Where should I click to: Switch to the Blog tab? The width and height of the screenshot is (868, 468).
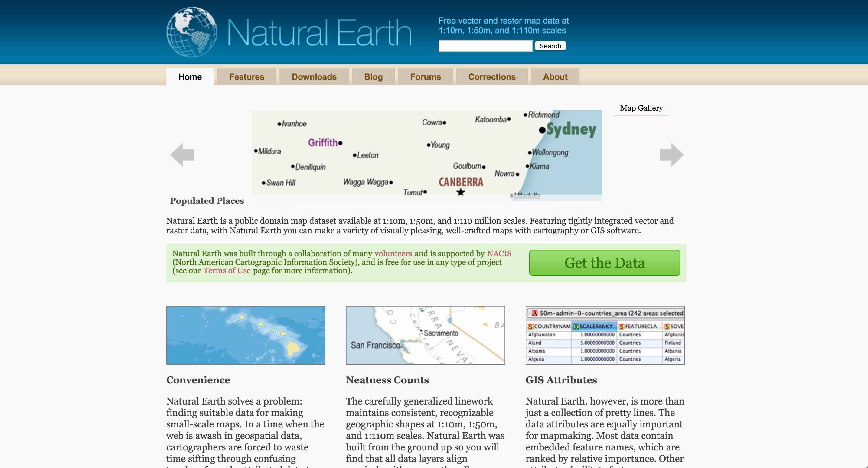pyautogui.click(x=373, y=77)
